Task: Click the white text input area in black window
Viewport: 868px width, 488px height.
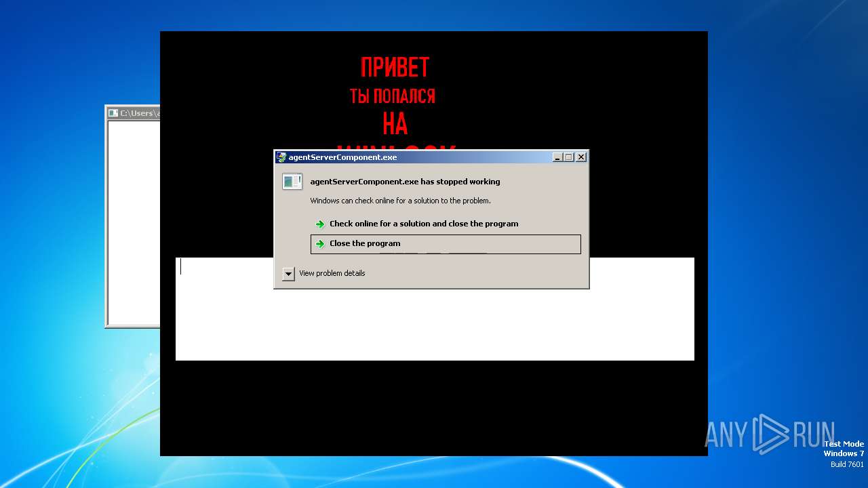Action: click(435, 309)
